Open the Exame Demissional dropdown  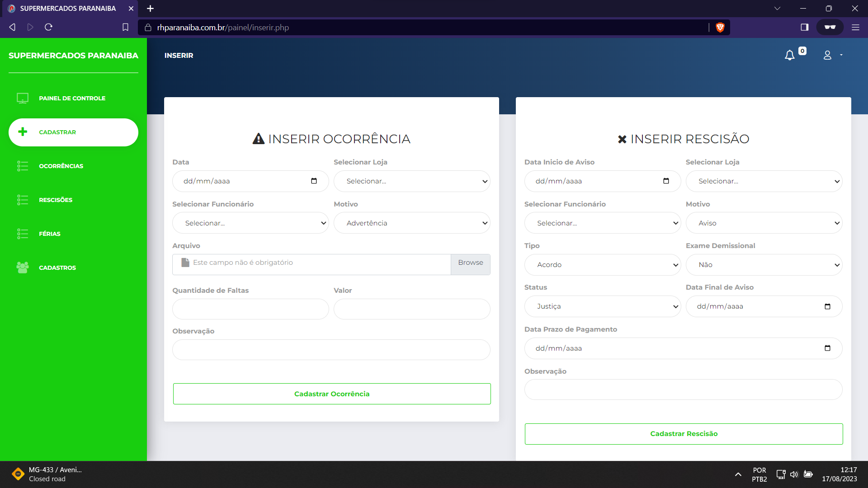pos(764,265)
